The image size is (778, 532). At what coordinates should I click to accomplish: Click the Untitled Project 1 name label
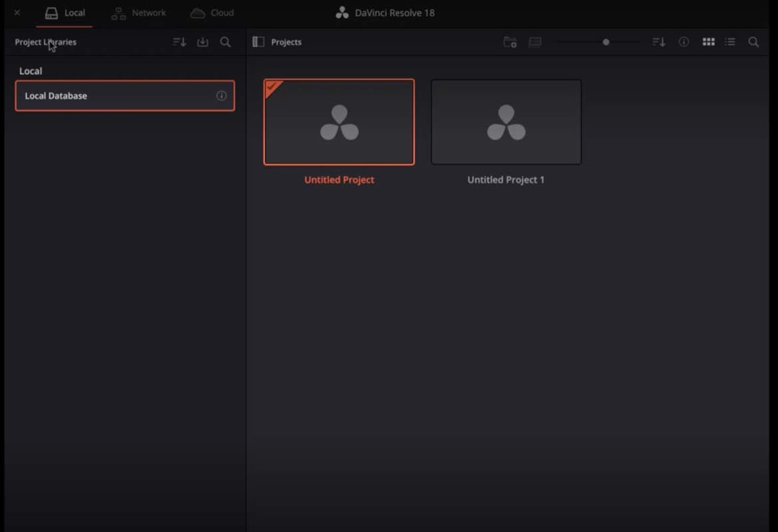coord(506,180)
